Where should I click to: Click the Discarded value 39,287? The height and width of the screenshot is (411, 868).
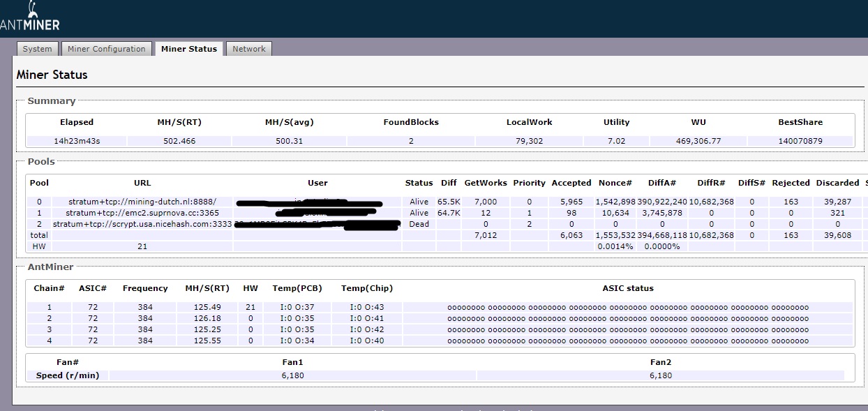[837, 202]
